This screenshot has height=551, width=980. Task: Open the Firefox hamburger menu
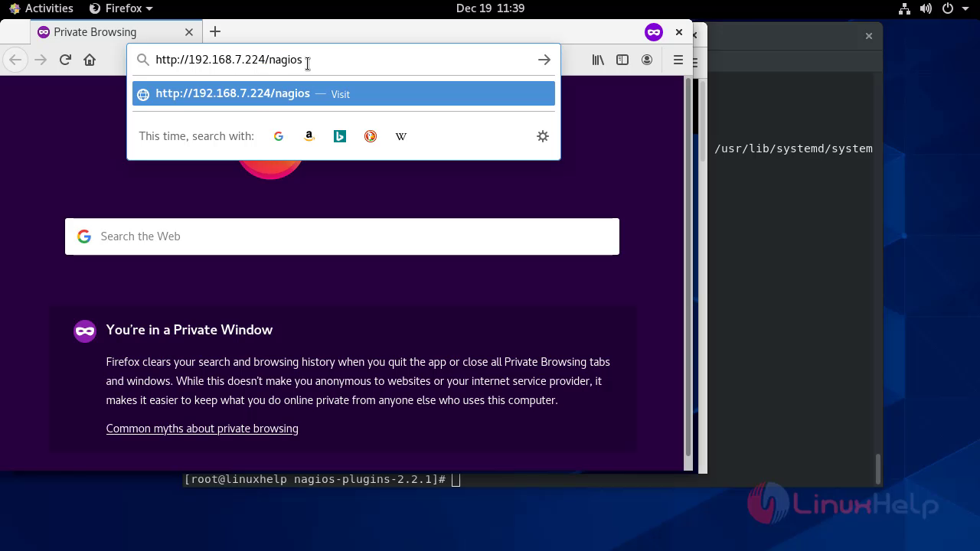tap(678, 60)
